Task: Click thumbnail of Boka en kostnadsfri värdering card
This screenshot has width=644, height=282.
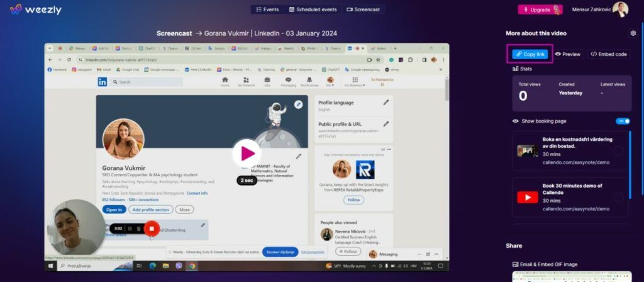Action: pos(528,151)
